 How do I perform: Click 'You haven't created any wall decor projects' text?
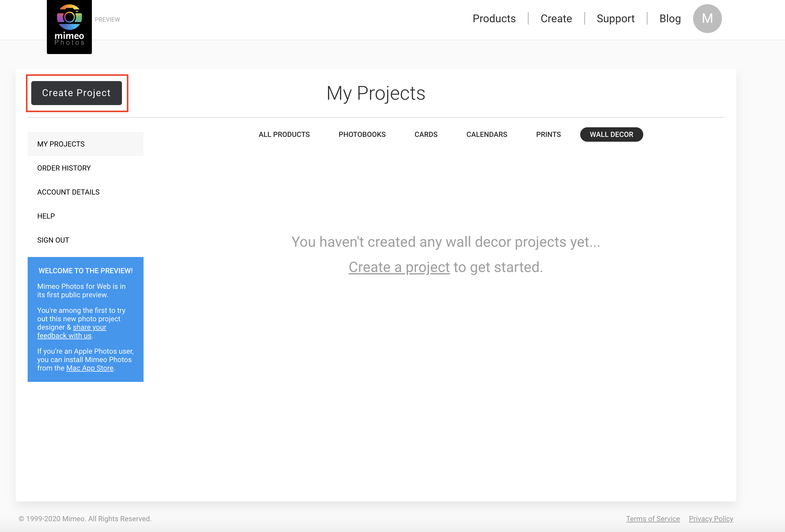tap(446, 242)
